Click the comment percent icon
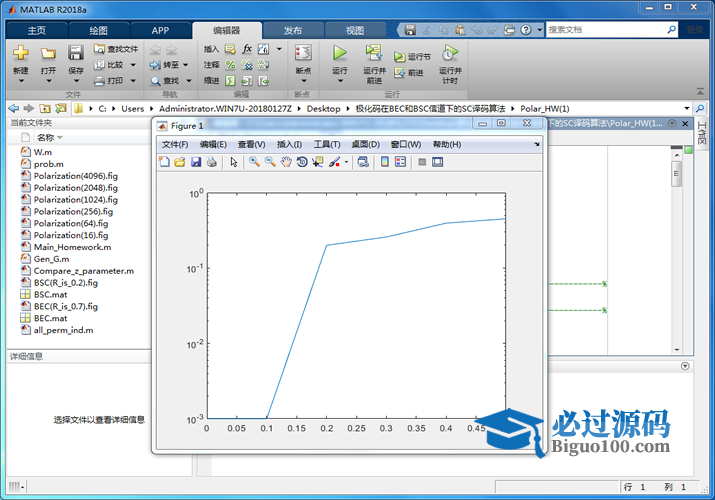 [231, 65]
